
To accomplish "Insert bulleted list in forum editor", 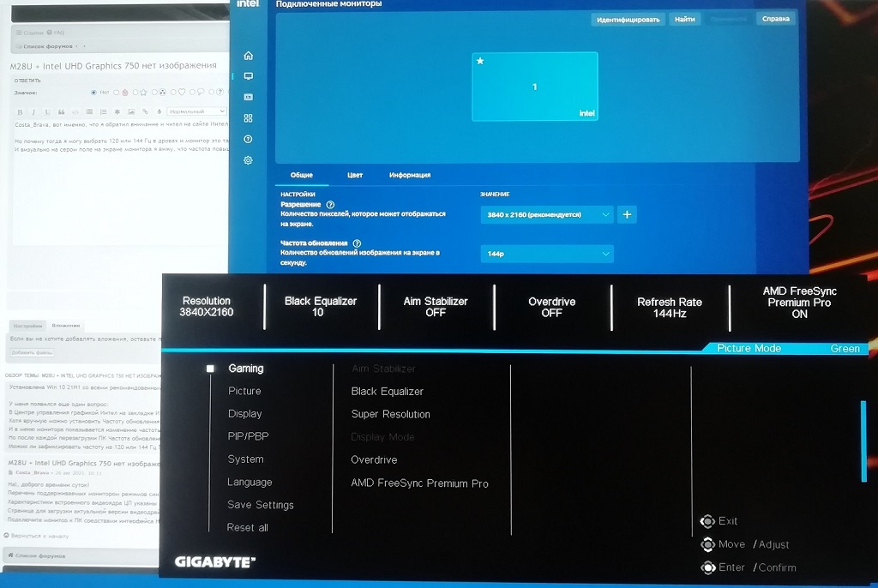I will point(89,111).
